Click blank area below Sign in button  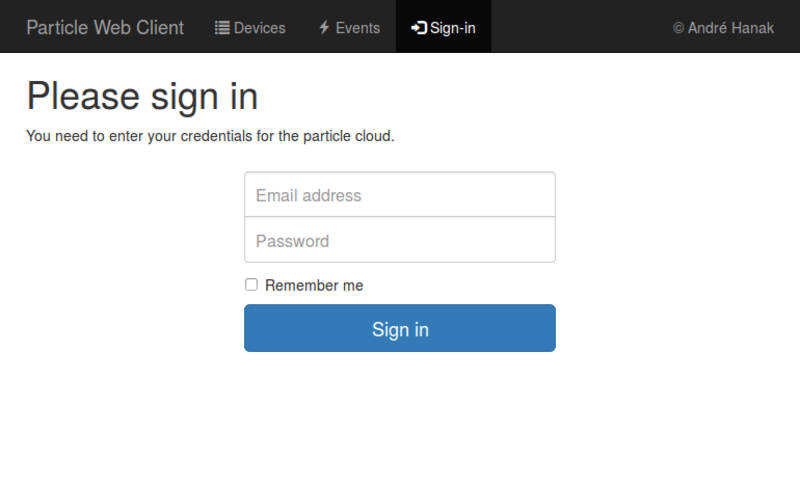(x=400, y=420)
